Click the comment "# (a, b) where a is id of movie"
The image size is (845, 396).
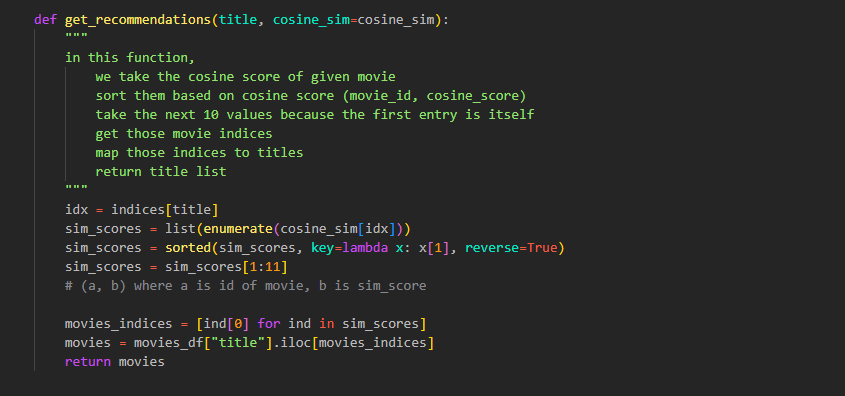tap(246, 286)
